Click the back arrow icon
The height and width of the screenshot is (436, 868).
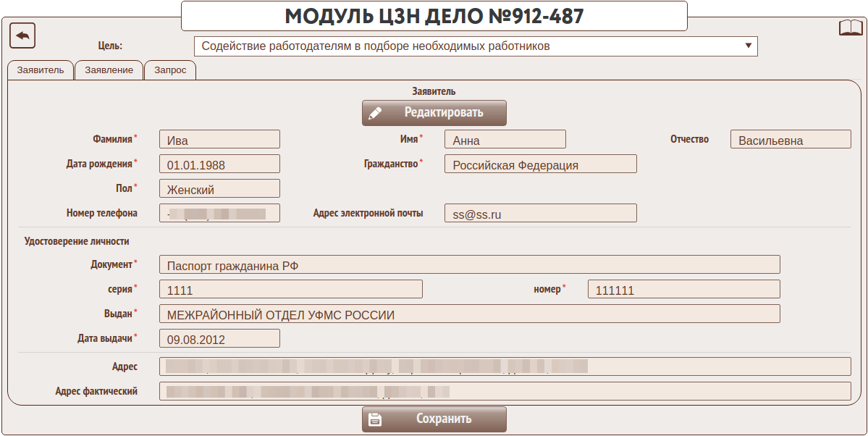point(22,35)
